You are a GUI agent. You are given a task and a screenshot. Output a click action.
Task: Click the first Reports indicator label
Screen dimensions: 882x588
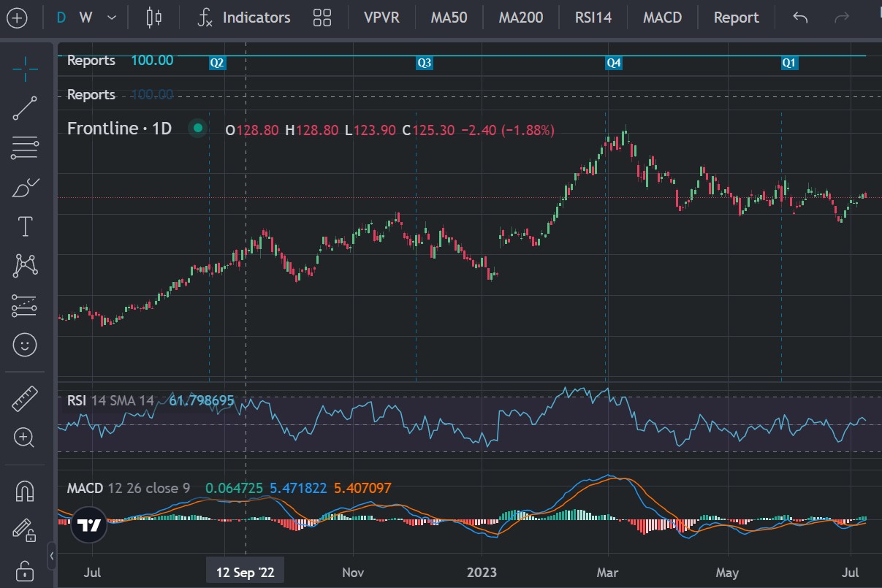click(x=91, y=61)
